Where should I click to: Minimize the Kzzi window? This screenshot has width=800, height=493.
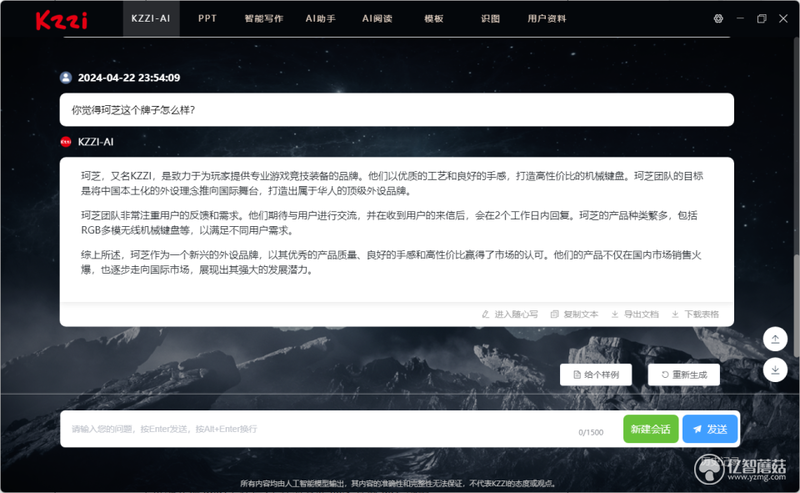740,18
